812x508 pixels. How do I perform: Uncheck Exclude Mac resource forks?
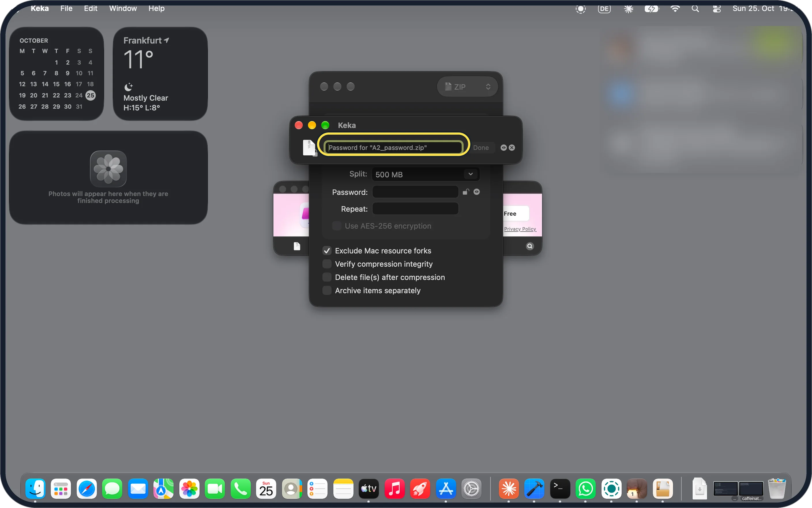pyautogui.click(x=327, y=251)
